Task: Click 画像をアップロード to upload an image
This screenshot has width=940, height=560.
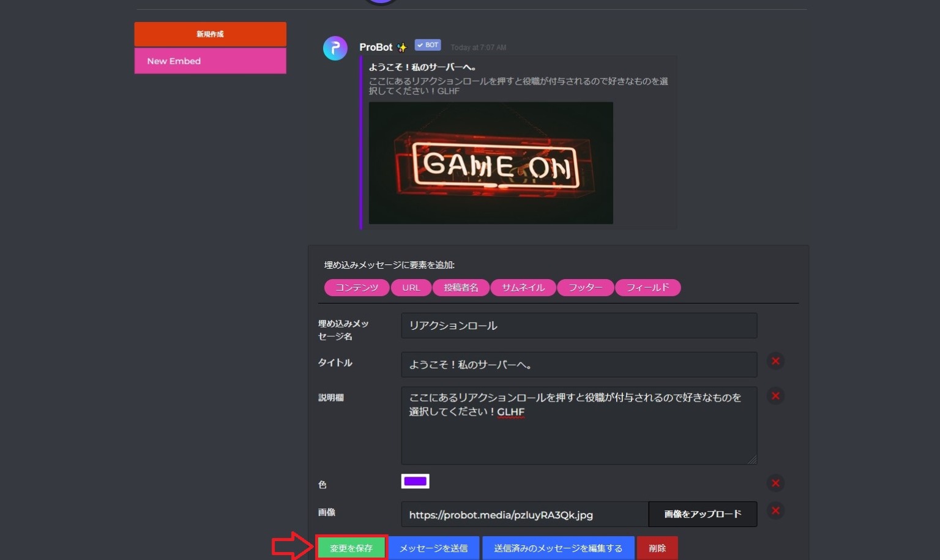Action: click(x=702, y=514)
